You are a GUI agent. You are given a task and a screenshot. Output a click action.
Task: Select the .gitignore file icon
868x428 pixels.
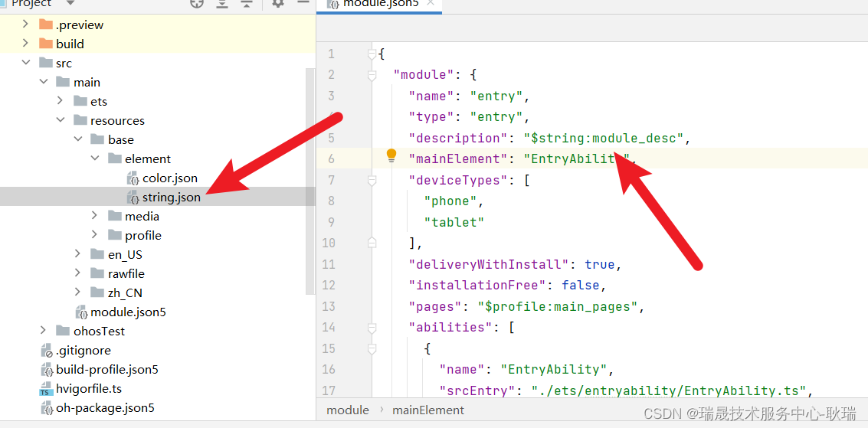pyautogui.click(x=47, y=351)
